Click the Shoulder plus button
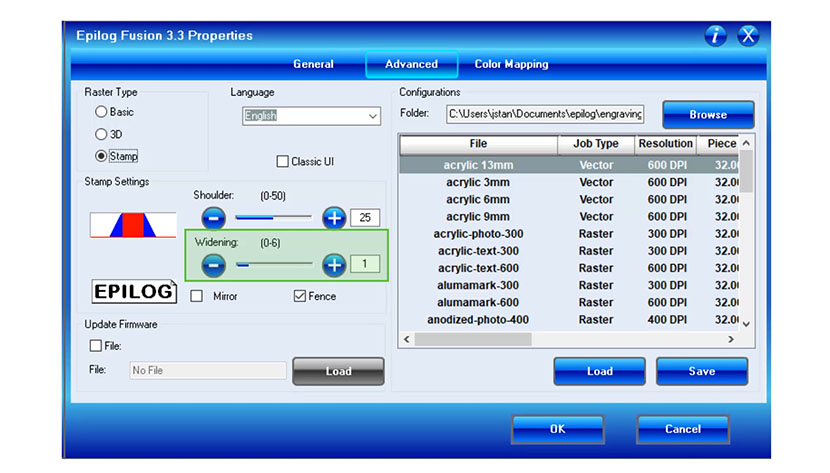Viewport: 830px width, 473px height. pos(334,217)
